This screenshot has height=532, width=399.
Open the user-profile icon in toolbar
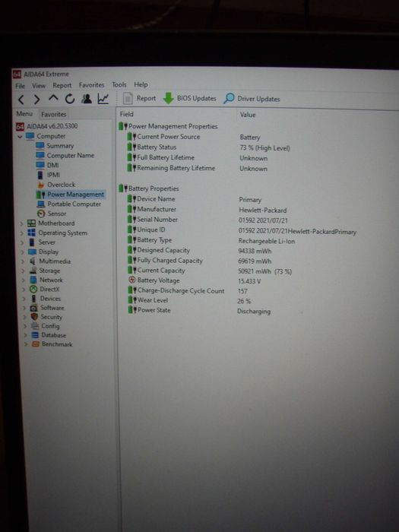click(87, 99)
